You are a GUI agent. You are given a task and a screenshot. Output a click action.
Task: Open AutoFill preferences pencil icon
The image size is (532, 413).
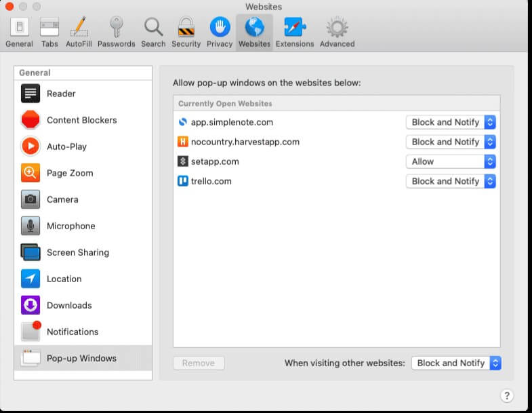point(79,32)
